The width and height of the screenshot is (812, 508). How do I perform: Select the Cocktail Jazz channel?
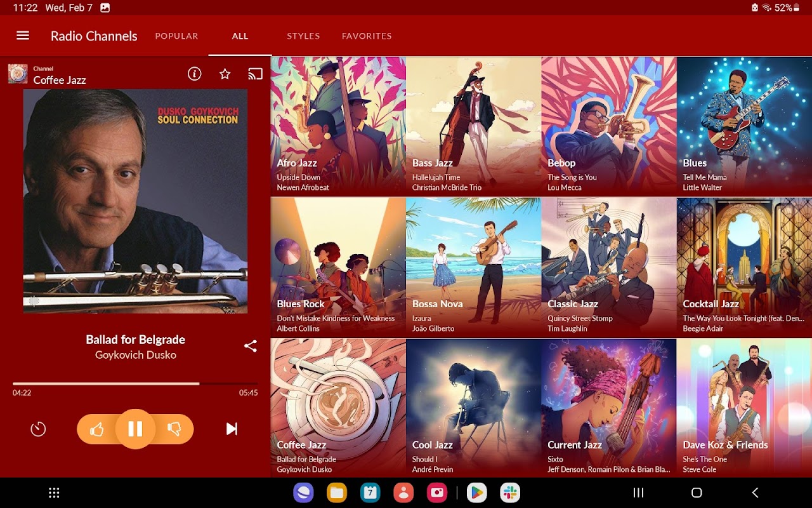pyautogui.click(x=744, y=267)
